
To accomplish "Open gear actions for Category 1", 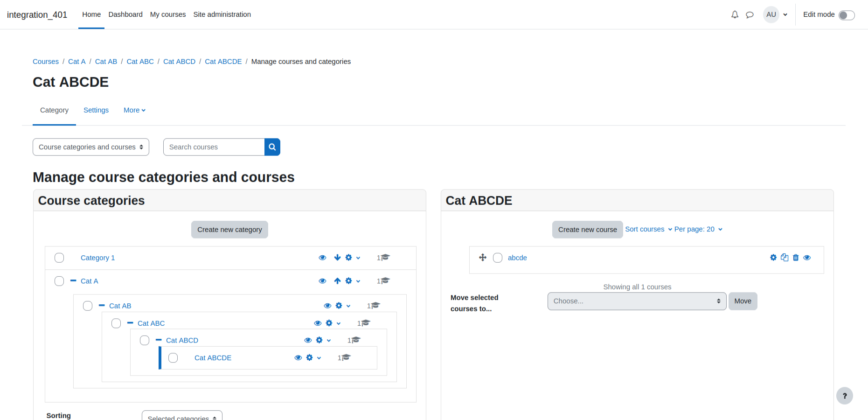I will tap(352, 258).
